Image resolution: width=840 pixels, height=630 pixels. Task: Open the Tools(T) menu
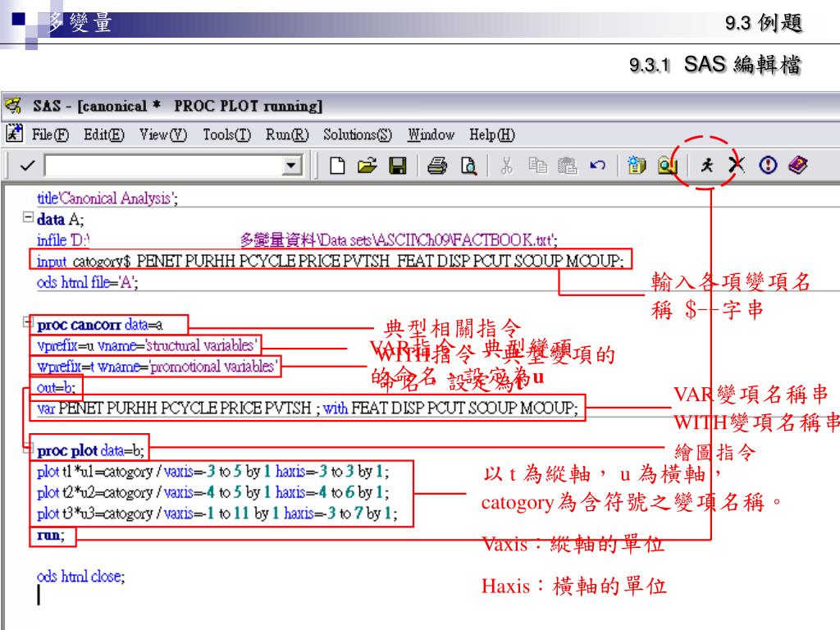(x=226, y=135)
